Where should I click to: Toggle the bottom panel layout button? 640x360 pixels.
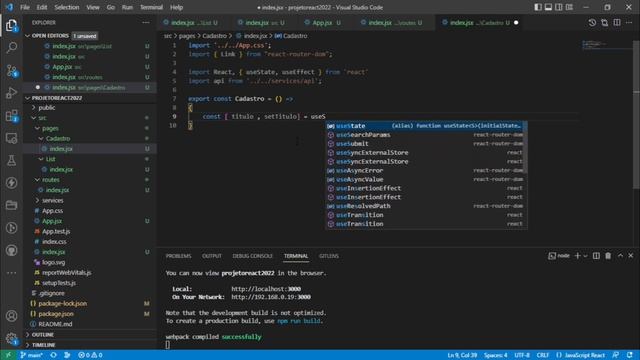click(548, 7)
